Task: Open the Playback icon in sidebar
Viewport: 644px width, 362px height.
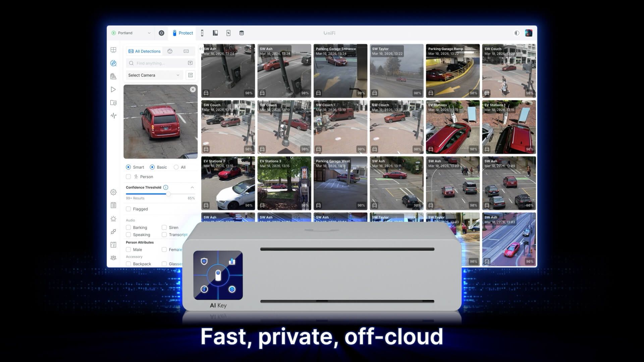Action: tap(113, 89)
